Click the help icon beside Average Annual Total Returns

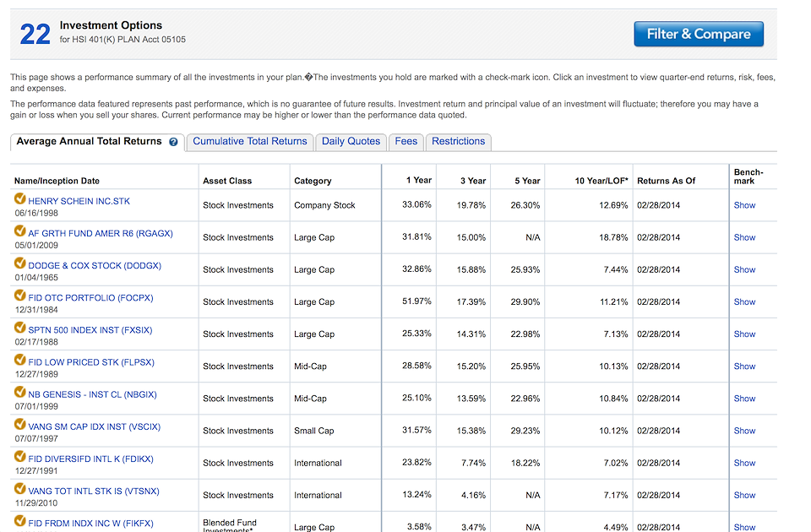(x=173, y=142)
